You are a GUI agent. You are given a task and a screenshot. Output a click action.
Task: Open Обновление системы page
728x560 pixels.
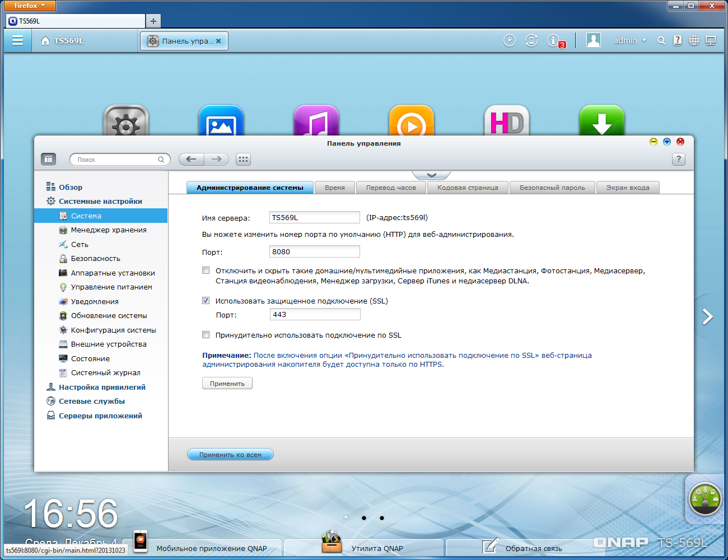(103, 316)
